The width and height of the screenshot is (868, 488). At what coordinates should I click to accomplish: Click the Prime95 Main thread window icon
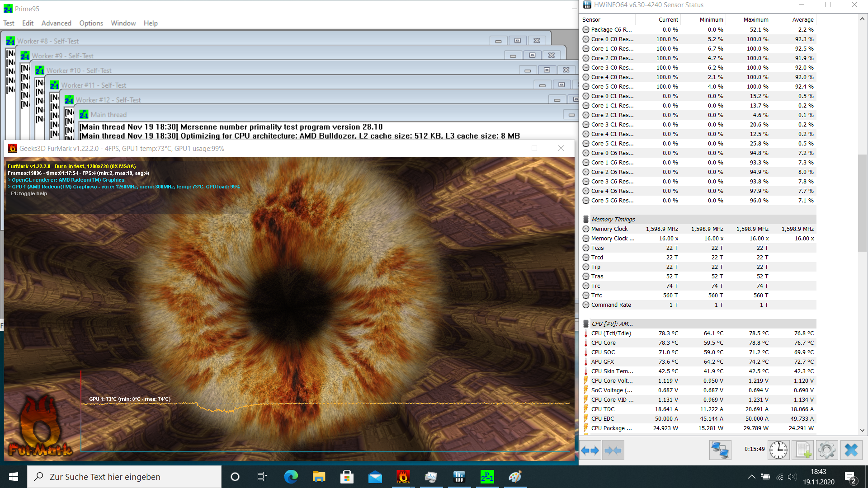[84, 114]
